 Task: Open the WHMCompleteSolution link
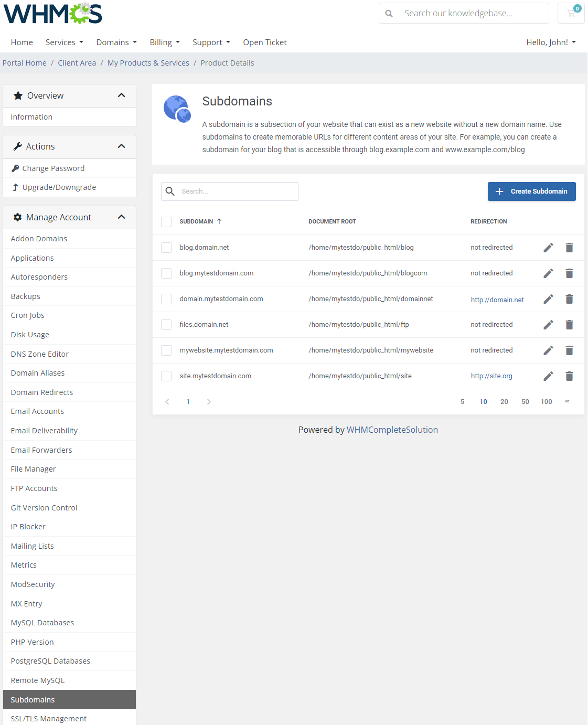tap(392, 430)
